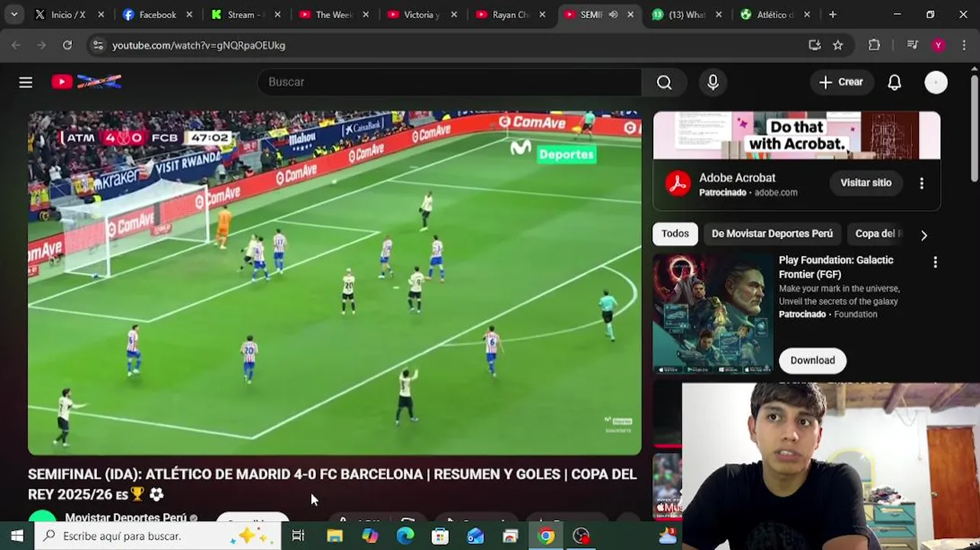Close the Facebook tab

pos(189,15)
